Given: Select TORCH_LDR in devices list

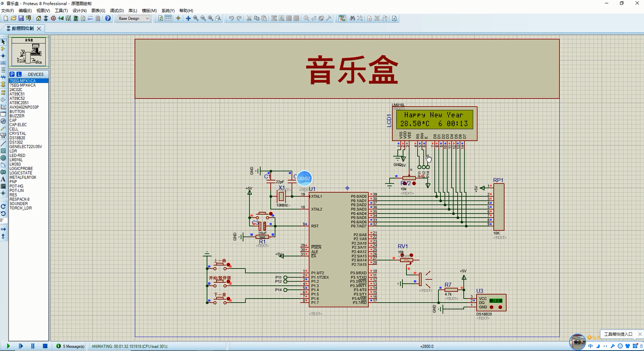Looking at the screenshot, I should click(x=28, y=208).
